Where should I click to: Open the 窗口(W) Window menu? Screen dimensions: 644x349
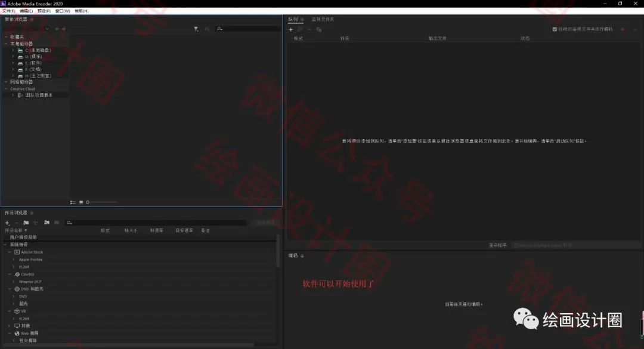63,11
